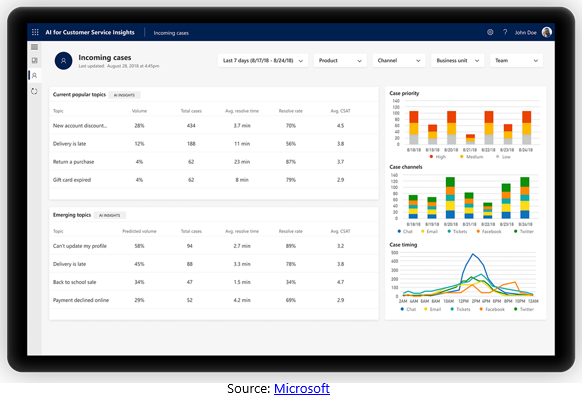Click the refresh cycle icon in sidebar
The image size is (582, 397).
[x=35, y=91]
